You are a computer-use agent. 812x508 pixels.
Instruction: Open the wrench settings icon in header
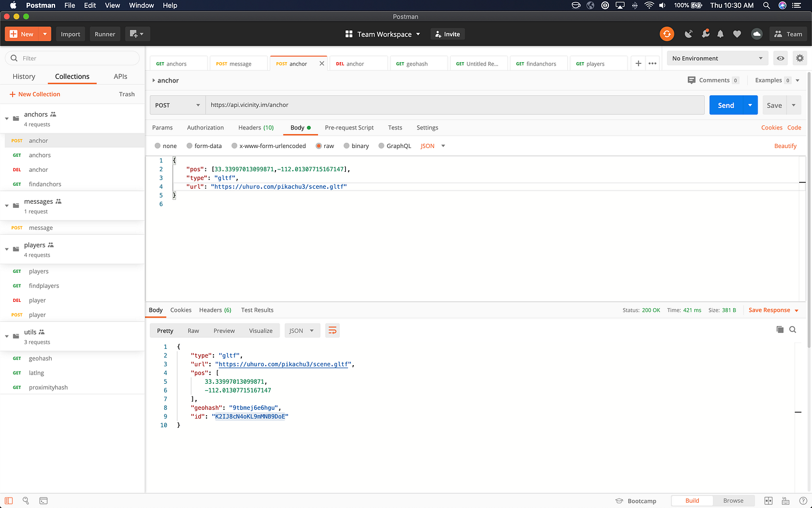coord(705,34)
